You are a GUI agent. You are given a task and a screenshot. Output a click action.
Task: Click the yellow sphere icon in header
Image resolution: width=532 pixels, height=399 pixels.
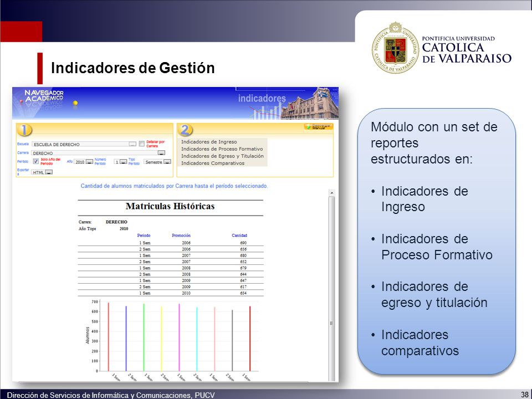coord(75,103)
